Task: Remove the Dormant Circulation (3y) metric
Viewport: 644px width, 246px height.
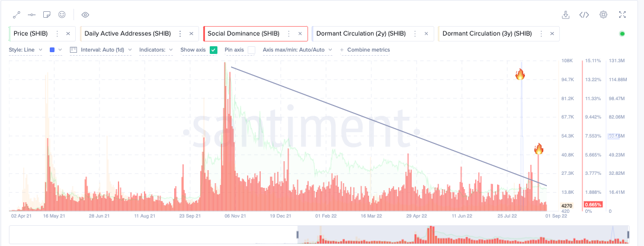Action: click(552, 34)
